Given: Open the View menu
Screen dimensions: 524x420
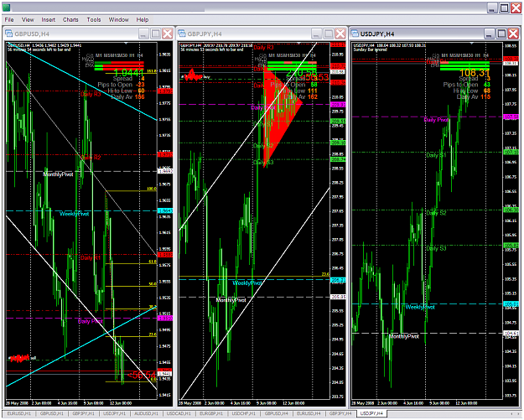Looking at the screenshot, I should (28, 20).
